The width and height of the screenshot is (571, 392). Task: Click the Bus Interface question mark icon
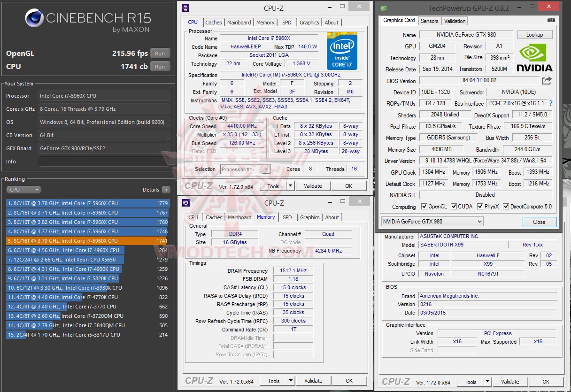(x=551, y=103)
